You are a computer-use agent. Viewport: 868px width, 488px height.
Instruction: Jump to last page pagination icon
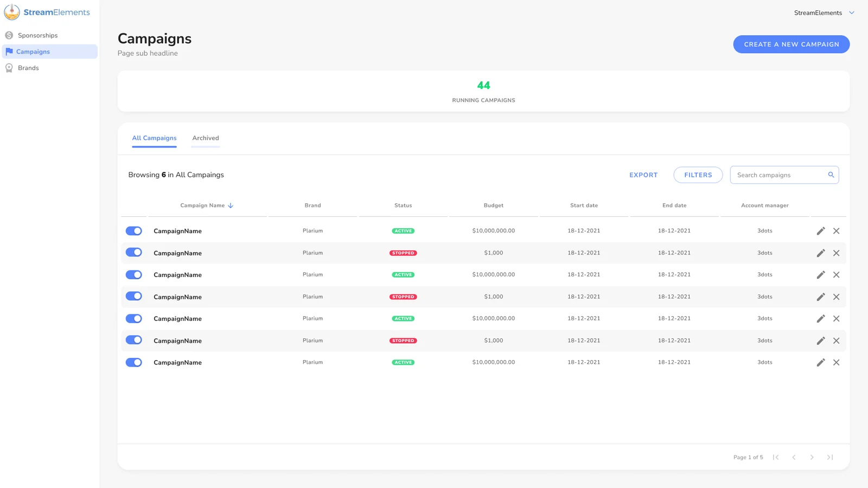tap(830, 458)
